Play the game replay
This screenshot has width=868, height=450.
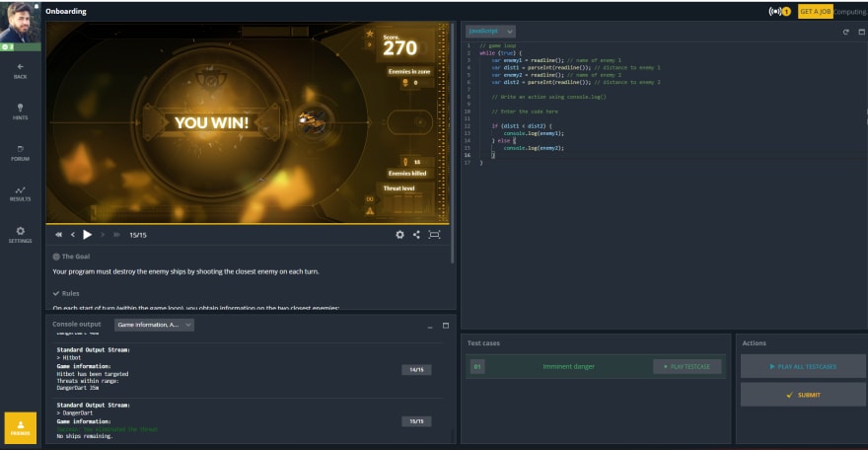87,235
